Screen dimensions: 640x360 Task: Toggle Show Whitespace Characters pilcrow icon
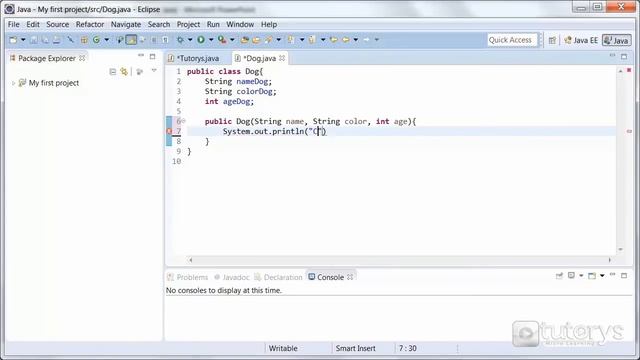[x=165, y=40]
